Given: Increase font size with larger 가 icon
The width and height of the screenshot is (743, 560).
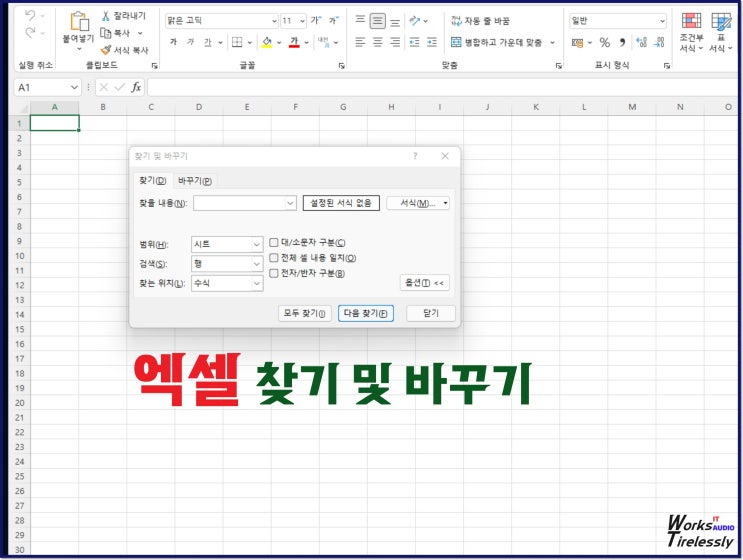Looking at the screenshot, I should pos(316,20).
